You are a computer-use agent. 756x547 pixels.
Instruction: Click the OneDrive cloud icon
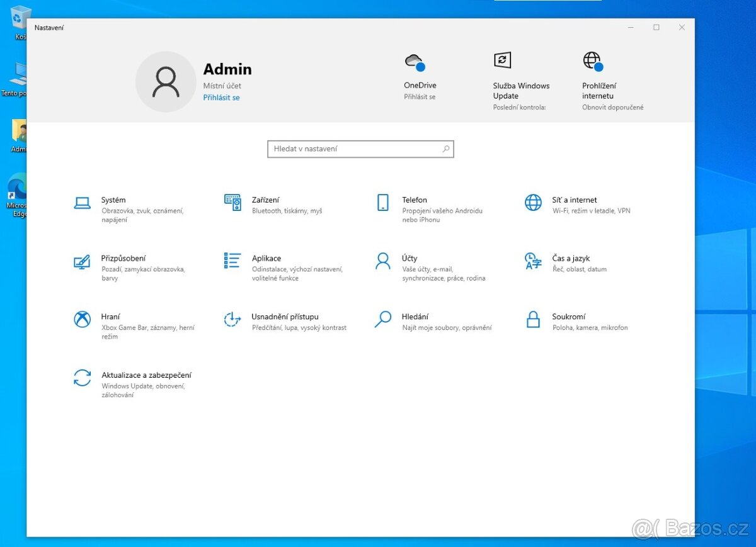[414, 62]
